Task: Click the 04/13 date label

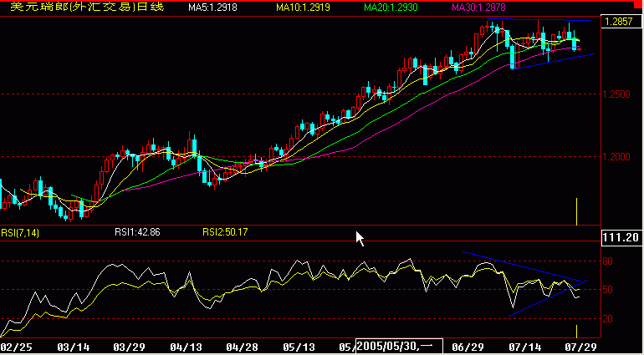Action: pyautogui.click(x=186, y=347)
